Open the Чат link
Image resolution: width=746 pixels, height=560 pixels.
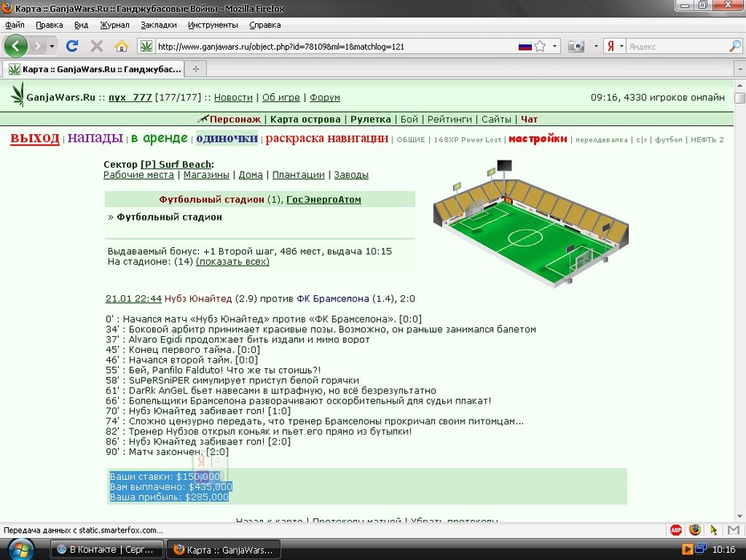point(529,120)
